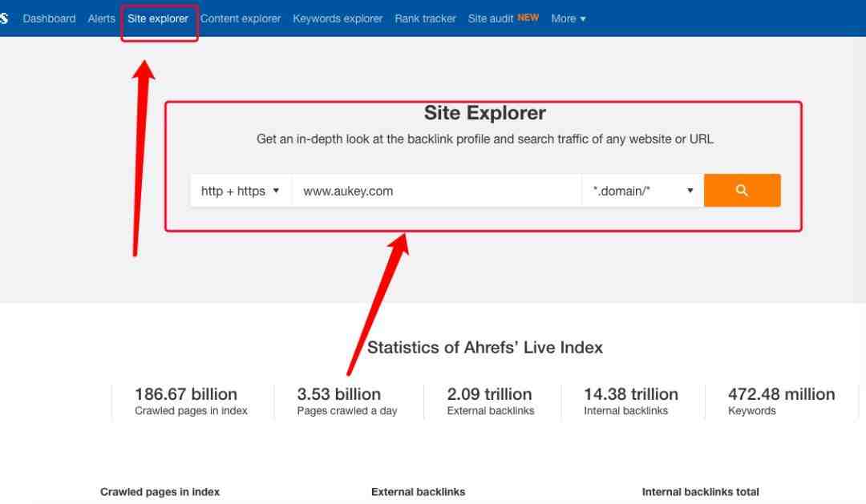The width and height of the screenshot is (866, 504).
Task: Click the Crawled pages in index stat label
Action: 191,411
